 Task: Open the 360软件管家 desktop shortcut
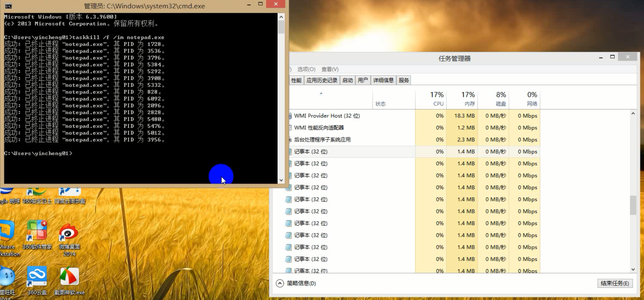click(37, 234)
